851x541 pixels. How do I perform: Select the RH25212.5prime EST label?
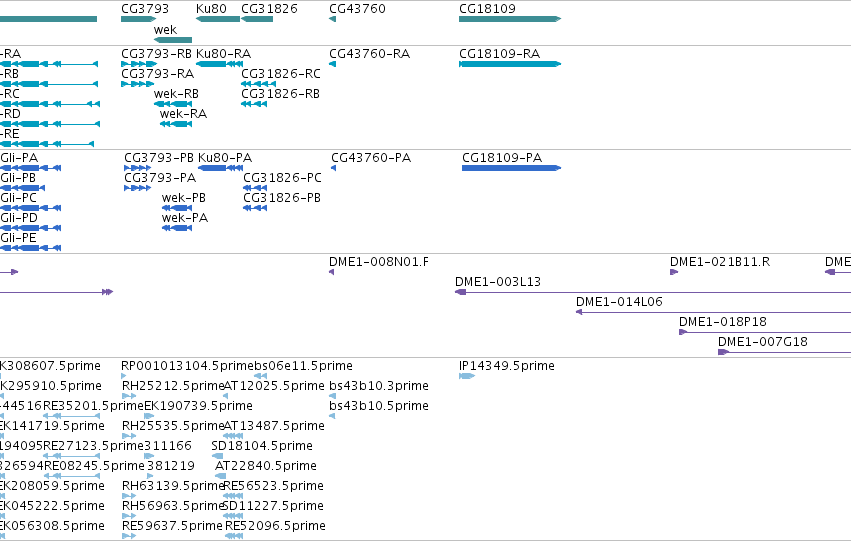tap(173, 386)
